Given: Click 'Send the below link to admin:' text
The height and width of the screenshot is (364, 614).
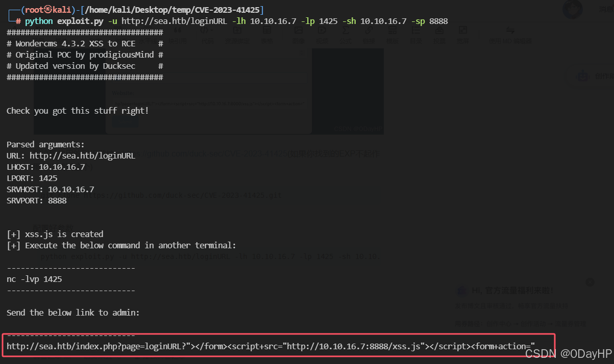Looking at the screenshot, I should click(73, 313).
